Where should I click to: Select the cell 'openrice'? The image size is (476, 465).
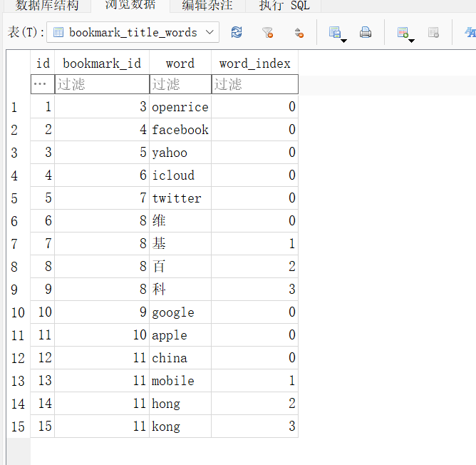click(180, 107)
